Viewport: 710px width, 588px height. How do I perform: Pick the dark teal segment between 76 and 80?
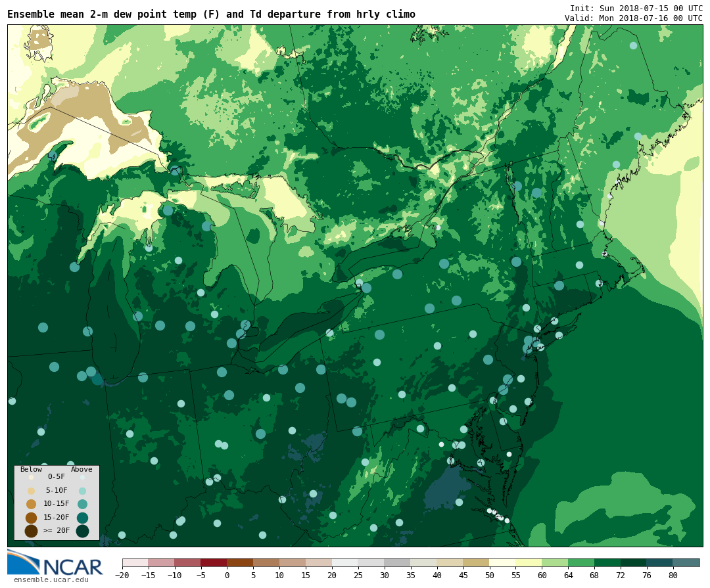click(660, 562)
